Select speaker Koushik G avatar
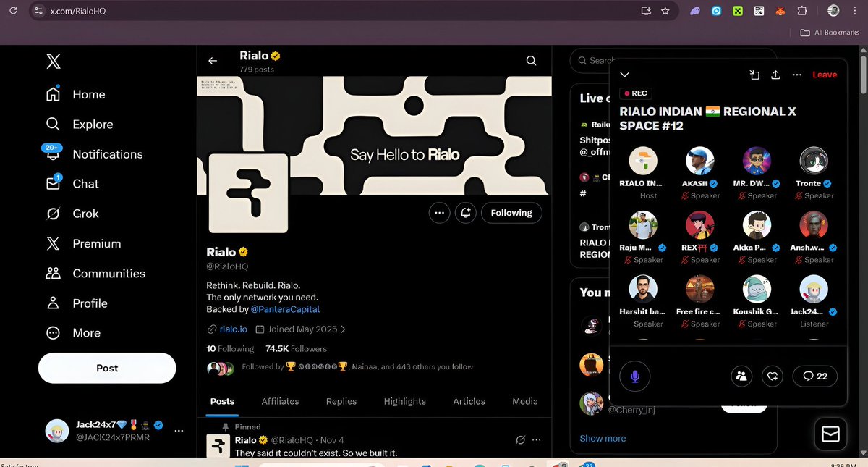This screenshot has height=467, width=868. [x=757, y=289]
